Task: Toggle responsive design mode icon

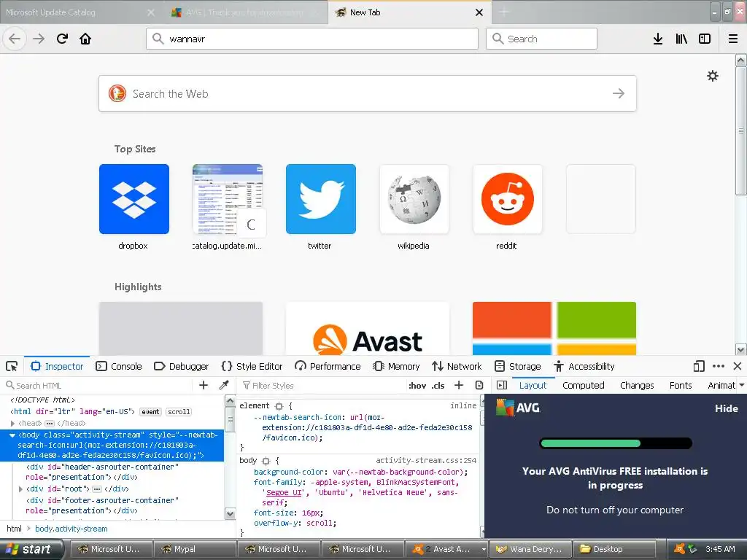Action: [699, 366]
